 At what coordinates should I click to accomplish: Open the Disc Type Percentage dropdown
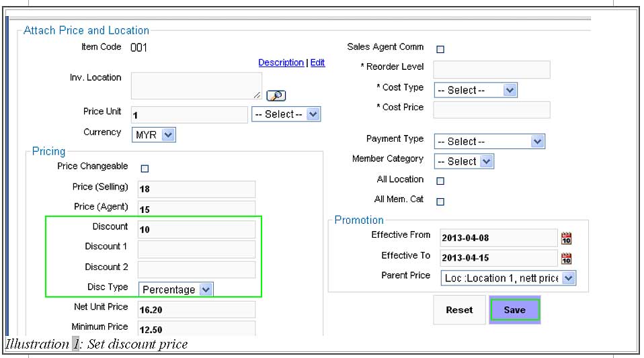175,289
